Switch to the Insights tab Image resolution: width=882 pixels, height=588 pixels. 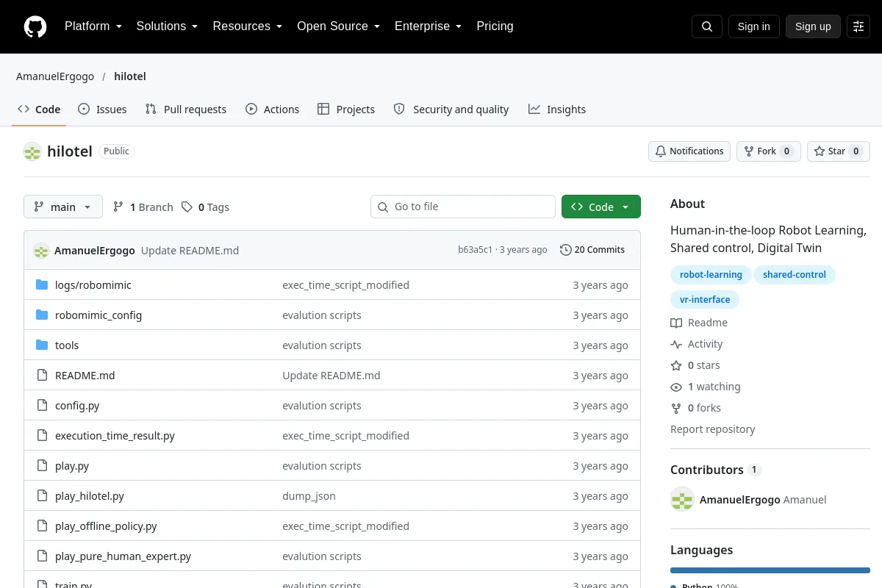(557, 110)
